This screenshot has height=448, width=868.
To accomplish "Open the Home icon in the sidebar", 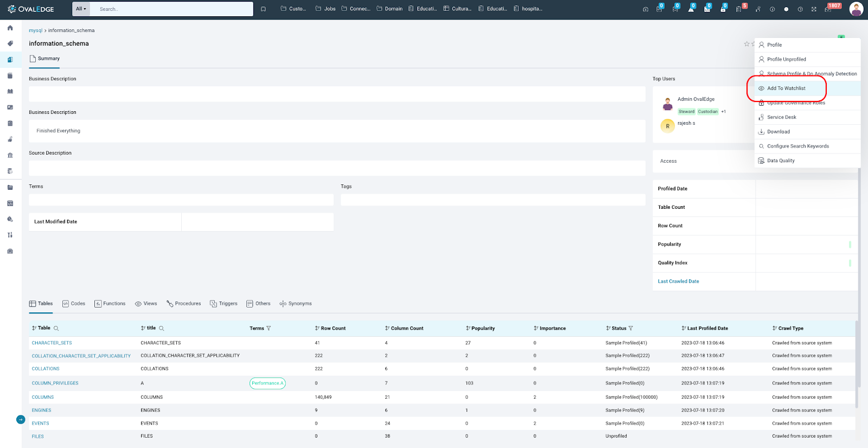I will tap(10, 28).
